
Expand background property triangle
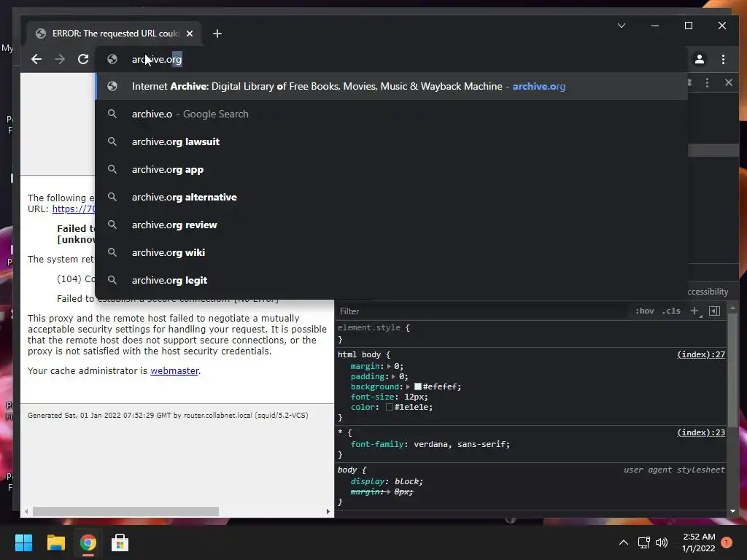pos(409,386)
